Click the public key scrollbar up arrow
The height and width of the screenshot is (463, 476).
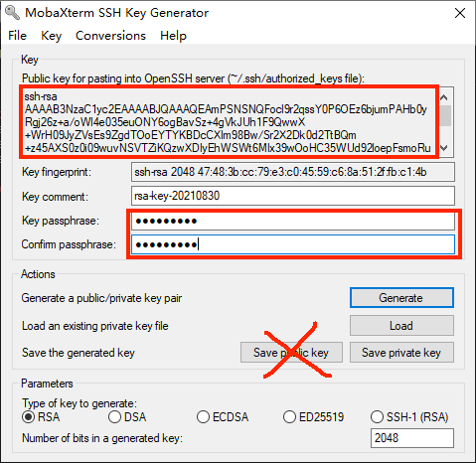tap(444, 97)
